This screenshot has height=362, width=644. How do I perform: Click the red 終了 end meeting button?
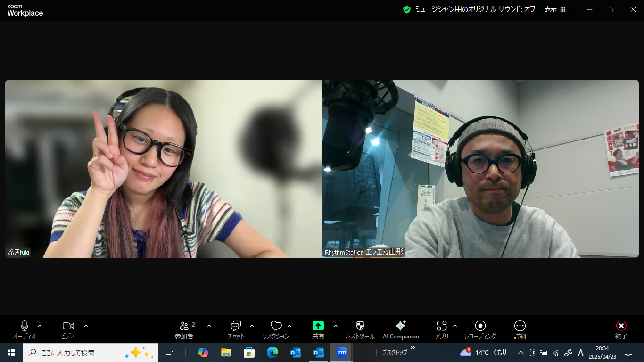click(621, 329)
